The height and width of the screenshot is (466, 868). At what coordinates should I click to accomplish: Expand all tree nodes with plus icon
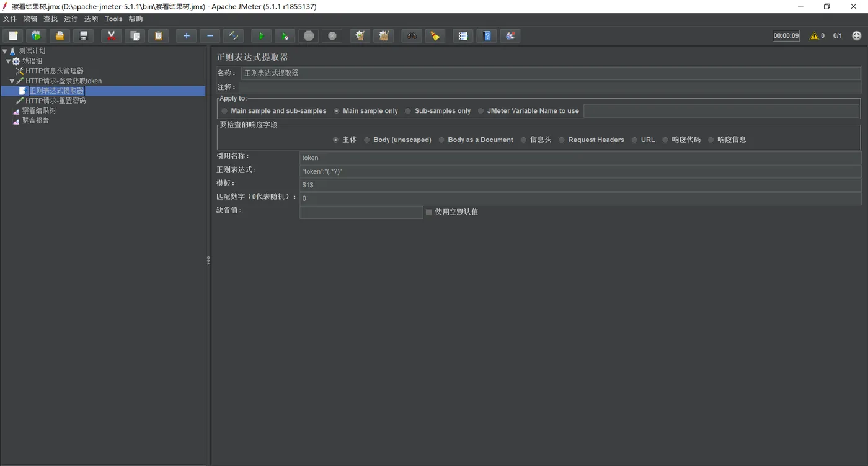point(186,36)
